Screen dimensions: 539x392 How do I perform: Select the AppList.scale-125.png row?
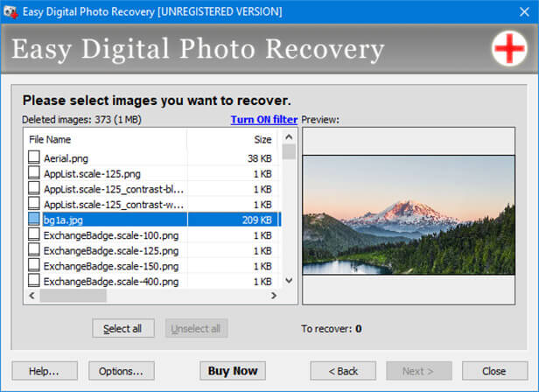(153, 173)
